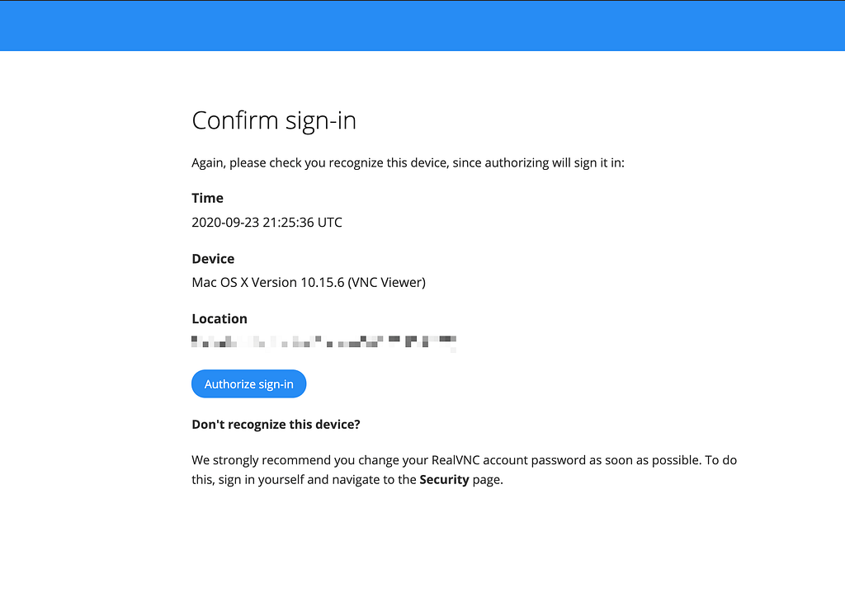Click the blue header banner

point(422,26)
